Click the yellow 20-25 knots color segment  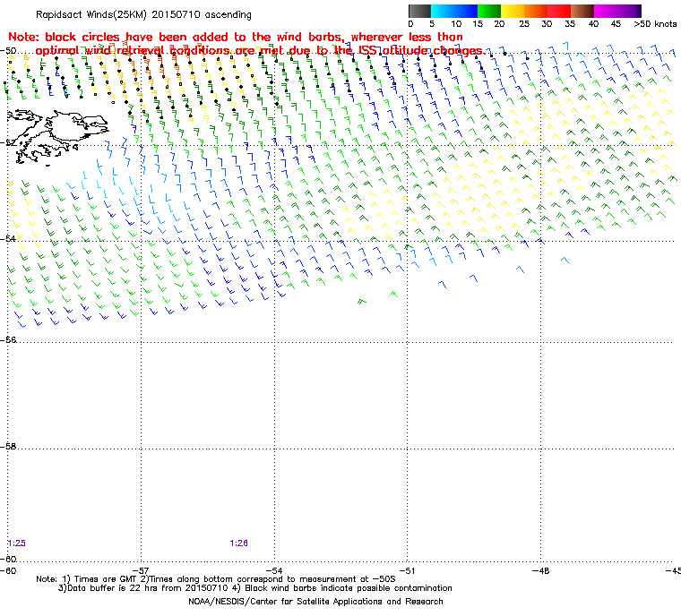click(513, 12)
